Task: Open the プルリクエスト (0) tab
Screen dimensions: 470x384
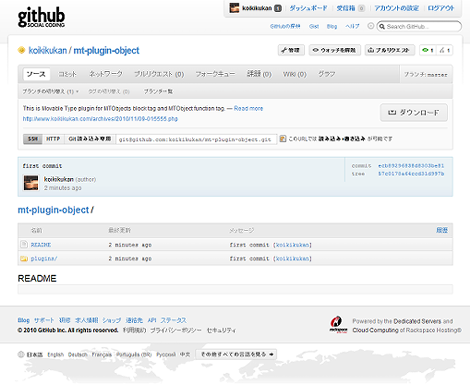Action: click(159, 74)
